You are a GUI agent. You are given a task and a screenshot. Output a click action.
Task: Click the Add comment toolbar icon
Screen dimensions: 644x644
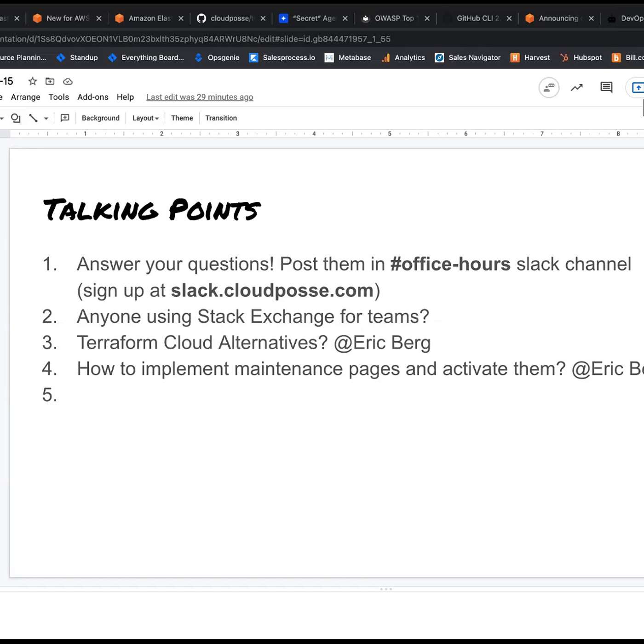point(65,118)
